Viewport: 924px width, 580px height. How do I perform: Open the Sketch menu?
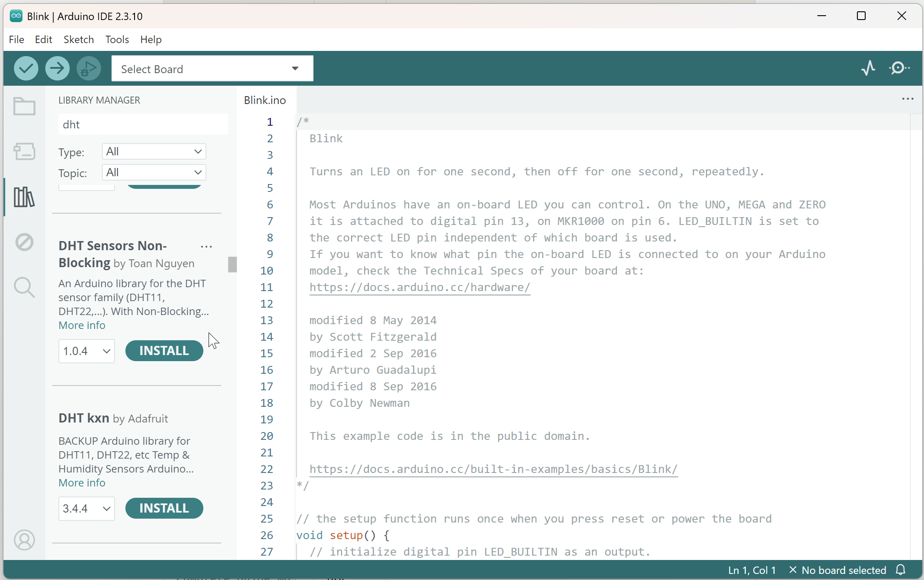79,40
